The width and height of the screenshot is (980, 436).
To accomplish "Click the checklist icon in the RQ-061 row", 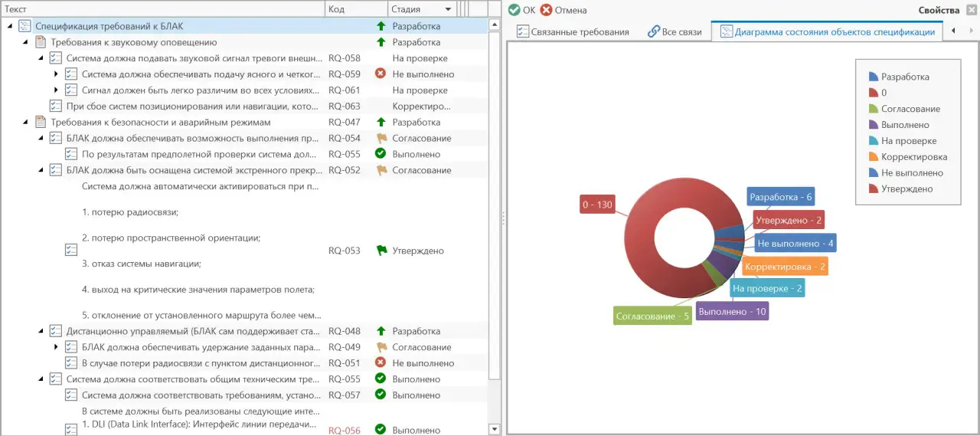I will click(71, 90).
